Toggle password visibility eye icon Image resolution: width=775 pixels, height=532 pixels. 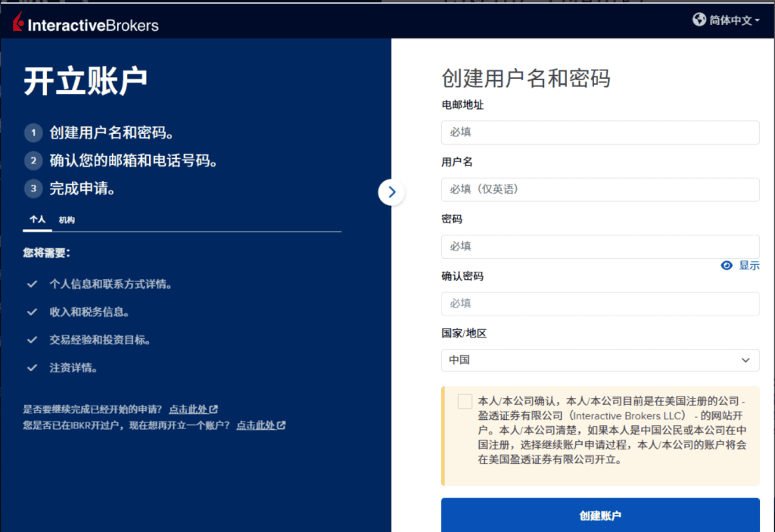tap(726, 266)
